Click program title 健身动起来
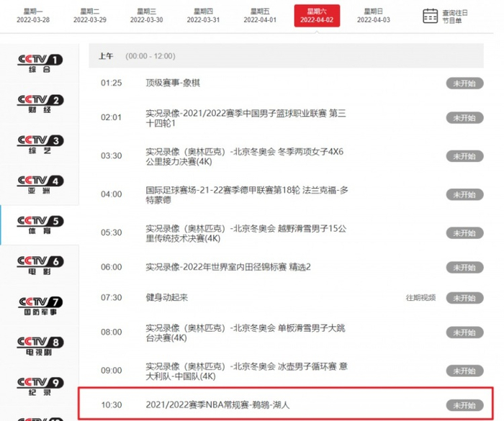This screenshot has width=504, height=421. click(167, 298)
